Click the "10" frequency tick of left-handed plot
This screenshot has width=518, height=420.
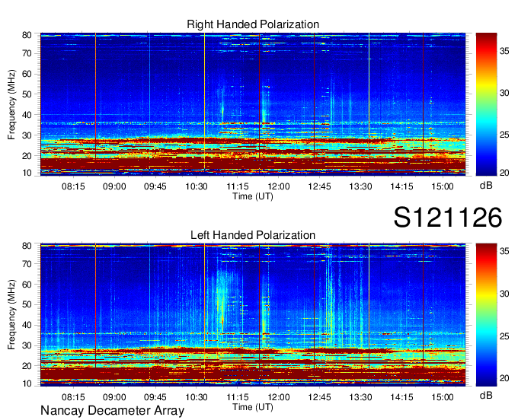[x=27, y=383]
